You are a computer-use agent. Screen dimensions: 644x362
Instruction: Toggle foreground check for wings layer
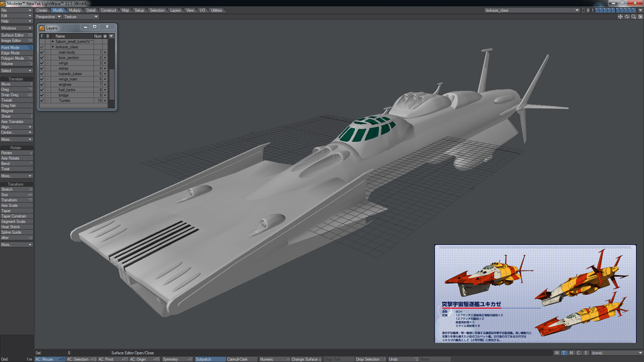[x=42, y=63]
